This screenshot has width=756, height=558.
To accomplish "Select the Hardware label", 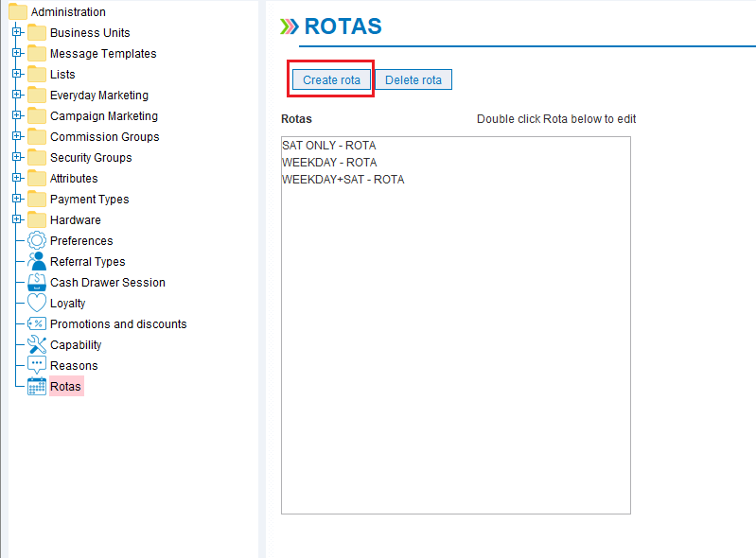I will [x=76, y=220].
